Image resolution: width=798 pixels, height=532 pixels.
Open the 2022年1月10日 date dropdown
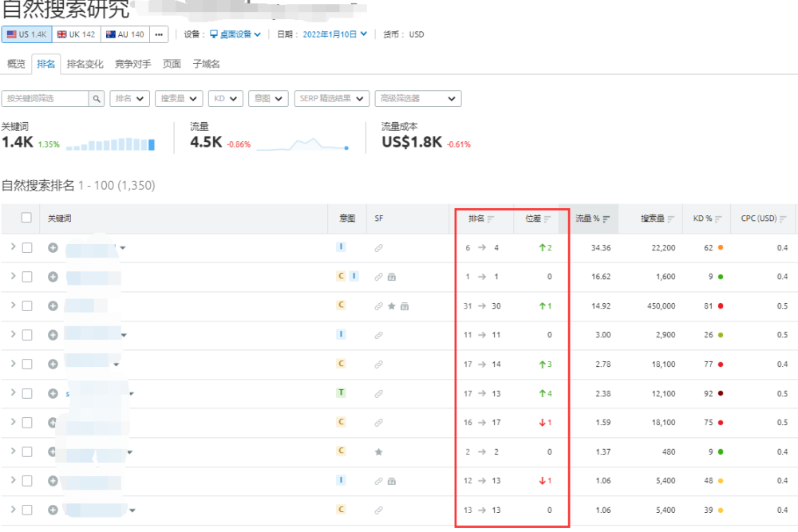click(x=334, y=34)
